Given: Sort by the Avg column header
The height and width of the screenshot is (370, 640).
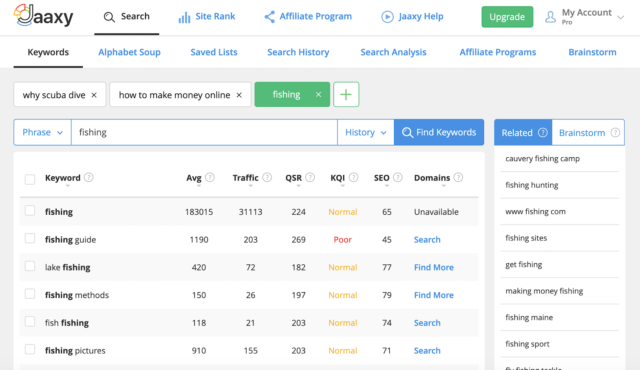Looking at the screenshot, I should coord(194,178).
